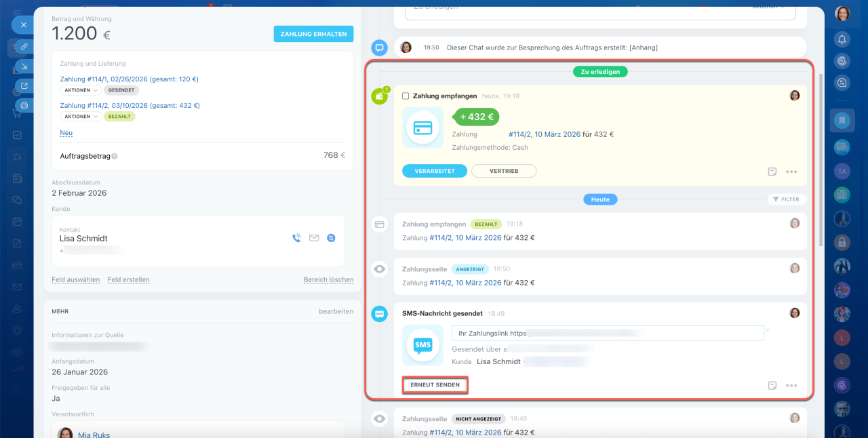Open user profile avatar at top right

(x=842, y=14)
